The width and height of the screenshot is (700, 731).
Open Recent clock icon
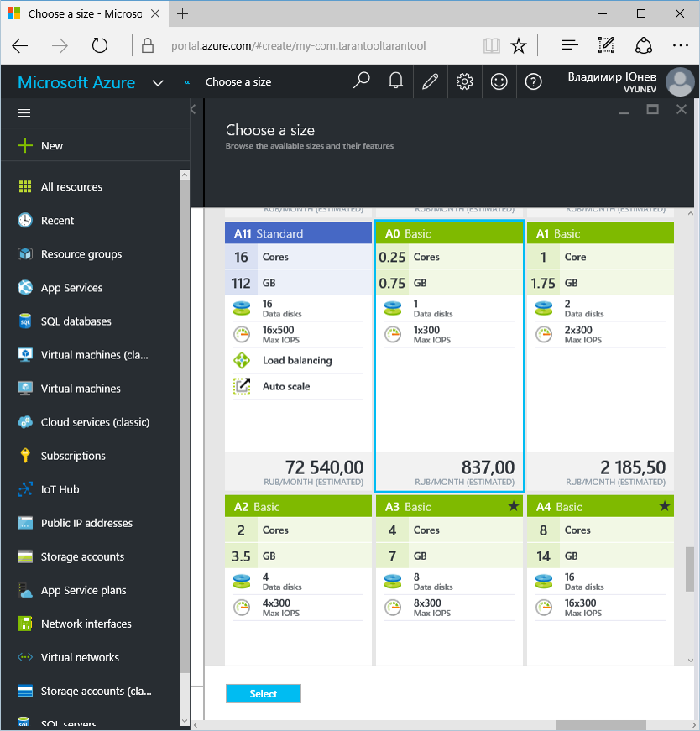click(24, 220)
